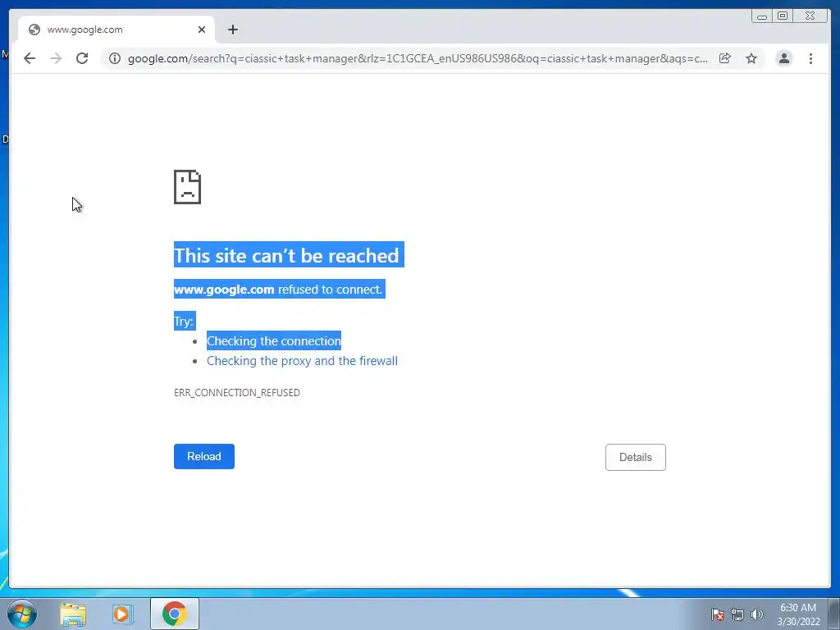Click the address bar URL field
This screenshot has height=630, width=840.
[418, 58]
